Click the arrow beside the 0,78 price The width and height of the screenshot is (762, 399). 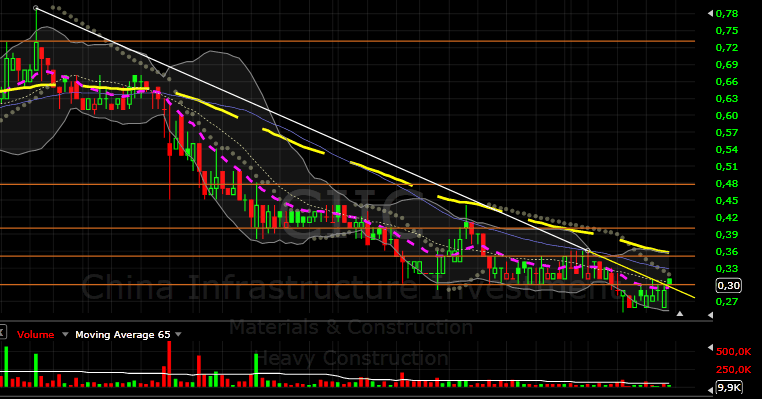(710, 13)
